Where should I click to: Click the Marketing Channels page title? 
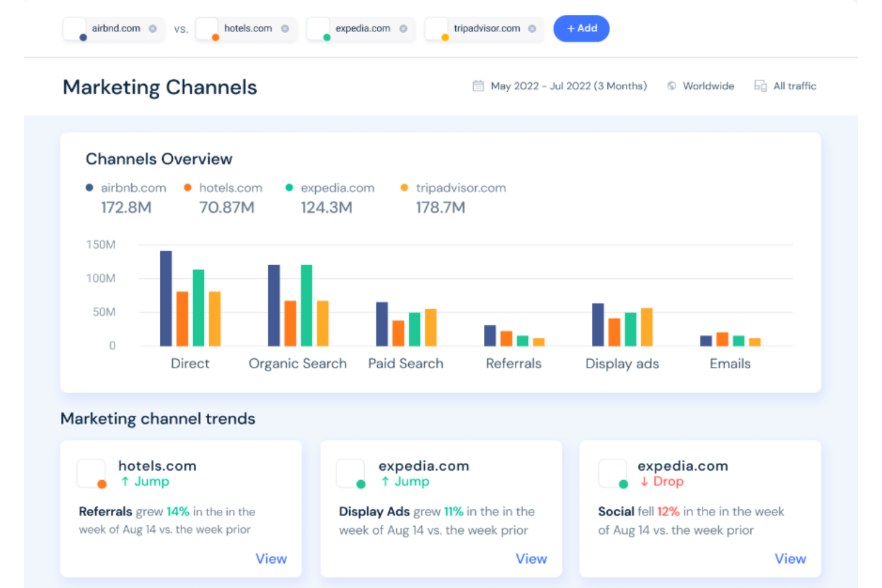tap(160, 88)
